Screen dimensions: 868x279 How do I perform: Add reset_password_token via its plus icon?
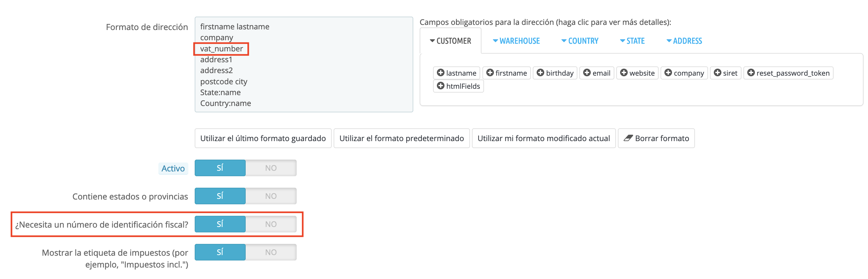(751, 72)
